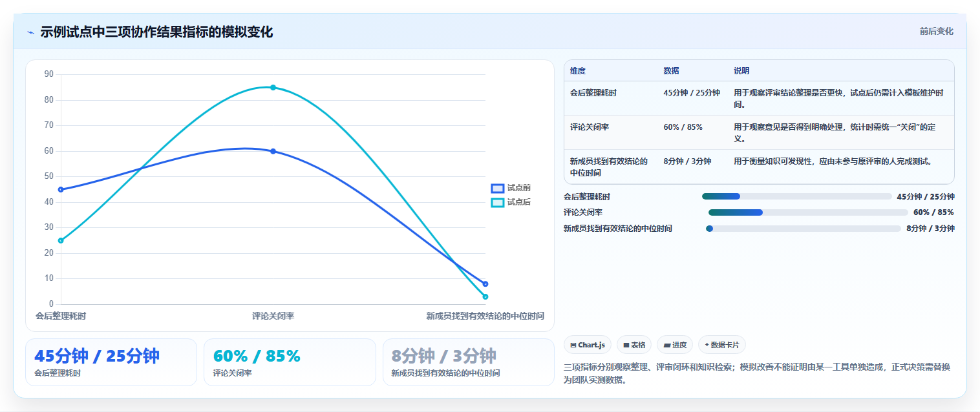
Task: Click the 试点后 data point at 25
Action: 61,240
